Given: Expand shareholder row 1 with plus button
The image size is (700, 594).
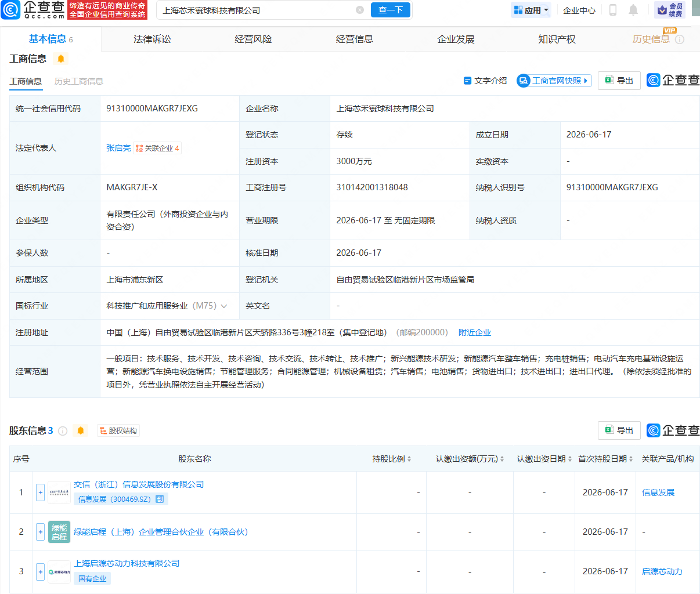Looking at the screenshot, I should (x=40, y=492).
